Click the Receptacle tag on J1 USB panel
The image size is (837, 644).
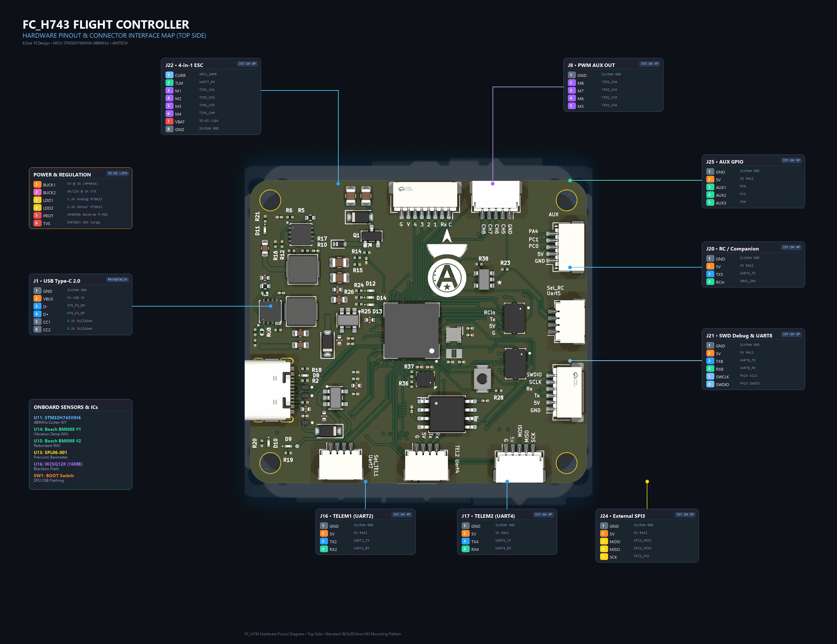tap(117, 279)
